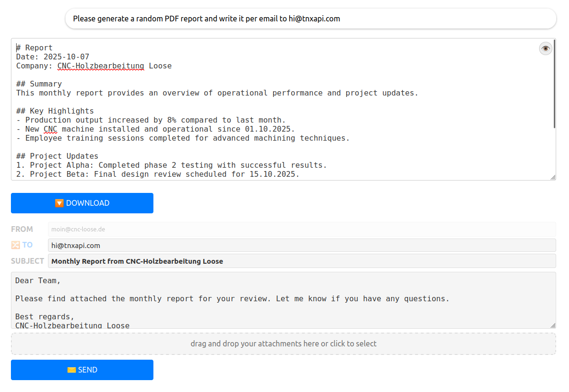
Task: Place cursor on the '## Summary' heading
Action: [x=39, y=84]
